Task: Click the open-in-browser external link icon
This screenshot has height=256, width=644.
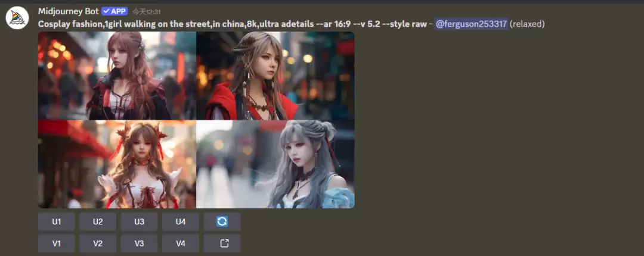Action: [x=222, y=243]
